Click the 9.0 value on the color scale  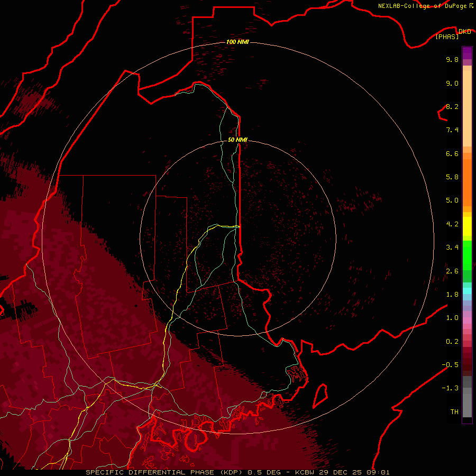[x=452, y=83]
